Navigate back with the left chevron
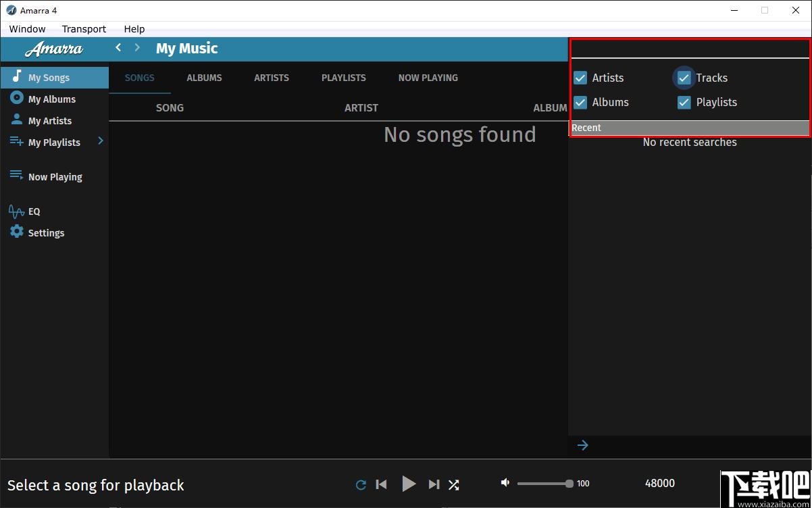 point(118,47)
